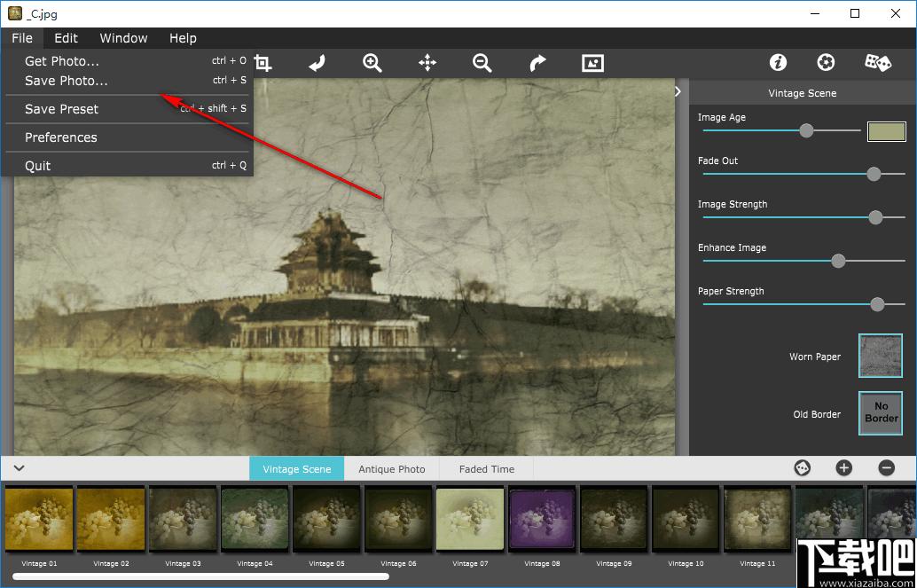Apply the Vintage 09 preset
Screen dimensions: 917x588
(x=615, y=520)
